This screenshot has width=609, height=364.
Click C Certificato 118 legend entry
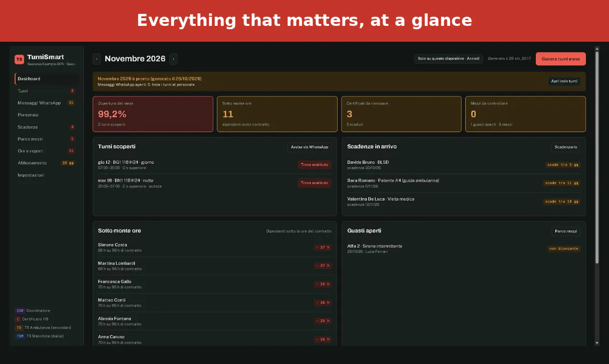click(x=32, y=319)
